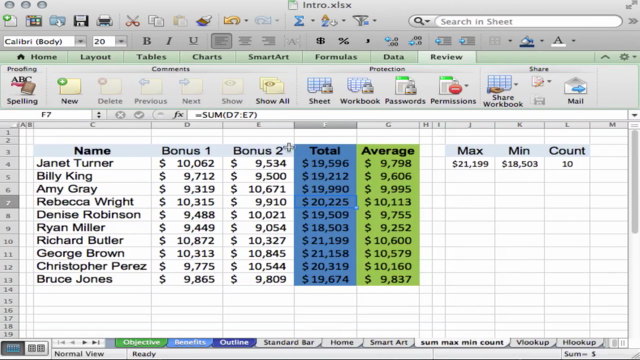Screen dimensions: 640x360
Task: Open the font name dropdown Calibri (Body)
Action: coord(80,41)
